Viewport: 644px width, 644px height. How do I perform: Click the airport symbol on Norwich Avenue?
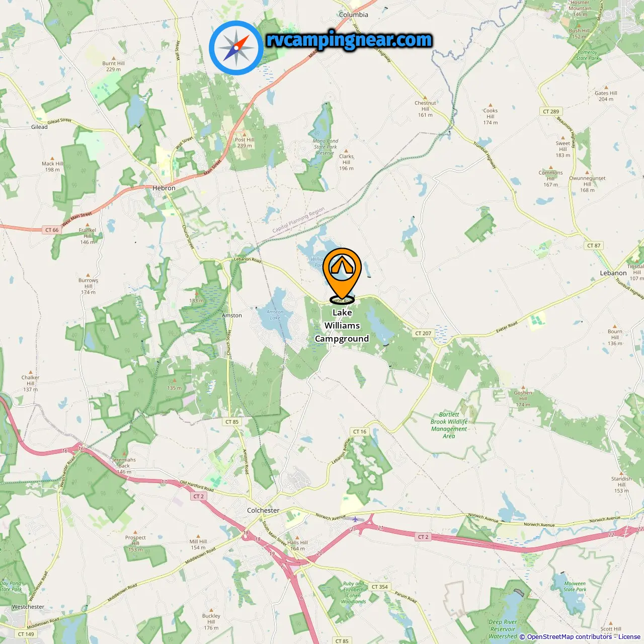[x=355, y=519]
